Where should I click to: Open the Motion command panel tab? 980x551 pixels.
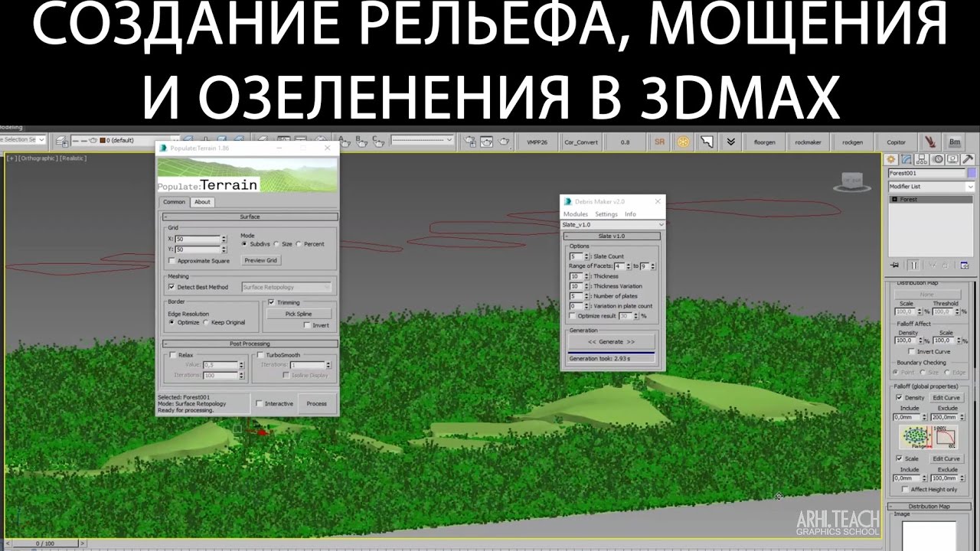[x=937, y=159]
